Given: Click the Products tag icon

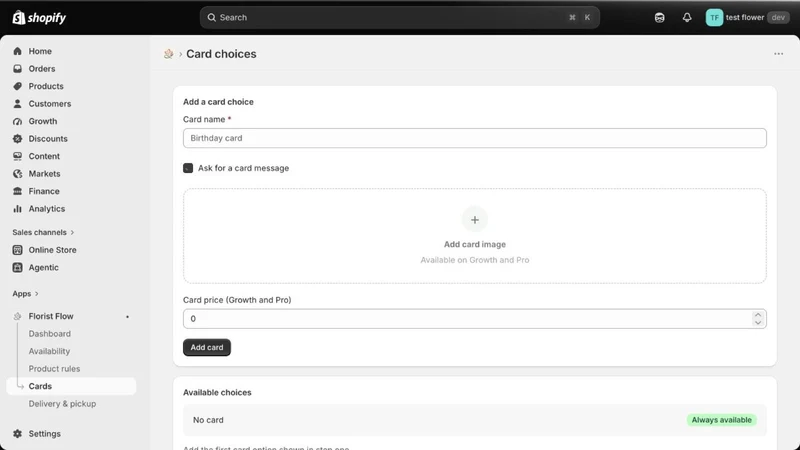Looking at the screenshot, I should click(x=17, y=86).
